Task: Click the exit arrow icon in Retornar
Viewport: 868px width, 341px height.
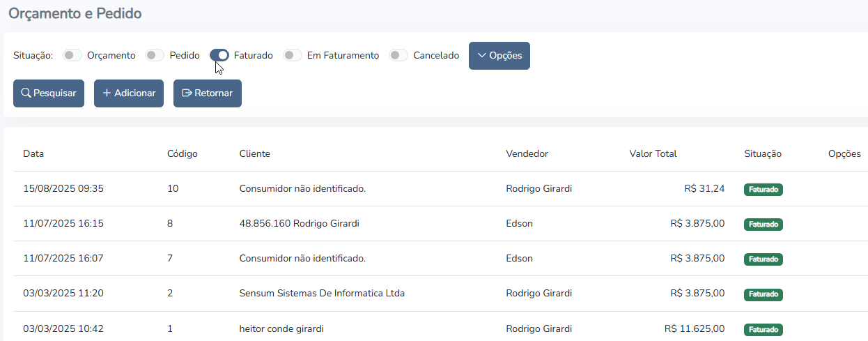Action: tap(187, 93)
